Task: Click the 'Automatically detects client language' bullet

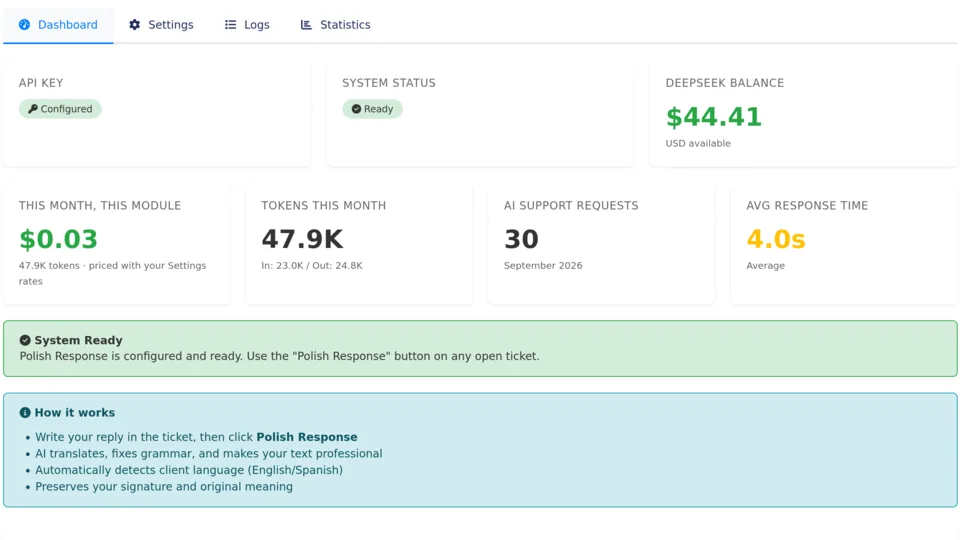Action: [x=189, y=470]
